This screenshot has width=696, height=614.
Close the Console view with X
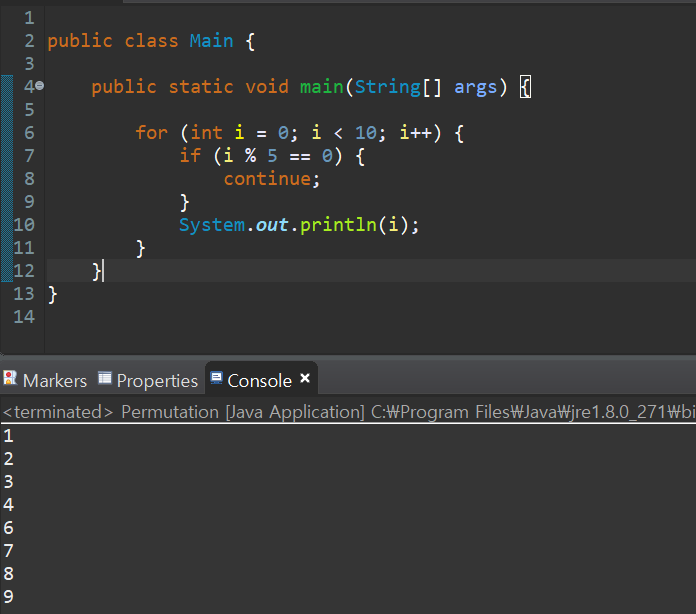(305, 378)
